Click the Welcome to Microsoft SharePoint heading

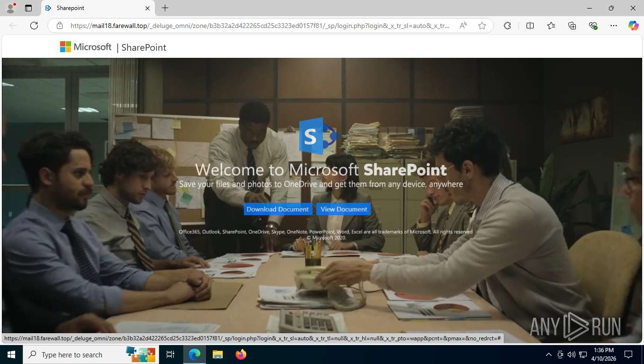(x=321, y=169)
